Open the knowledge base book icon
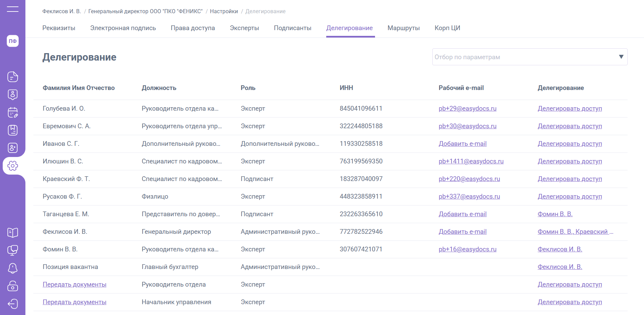The image size is (644, 315). click(13, 232)
